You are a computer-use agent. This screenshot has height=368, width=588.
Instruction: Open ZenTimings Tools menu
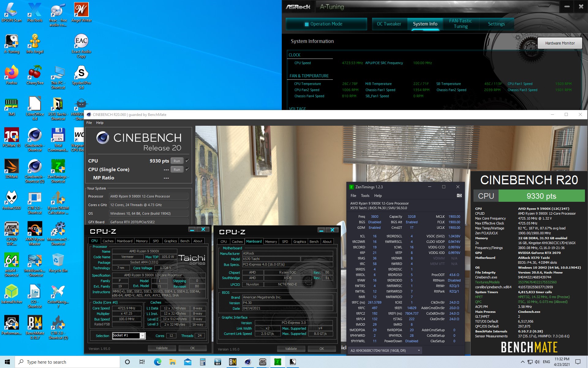click(x=365, y=196)
